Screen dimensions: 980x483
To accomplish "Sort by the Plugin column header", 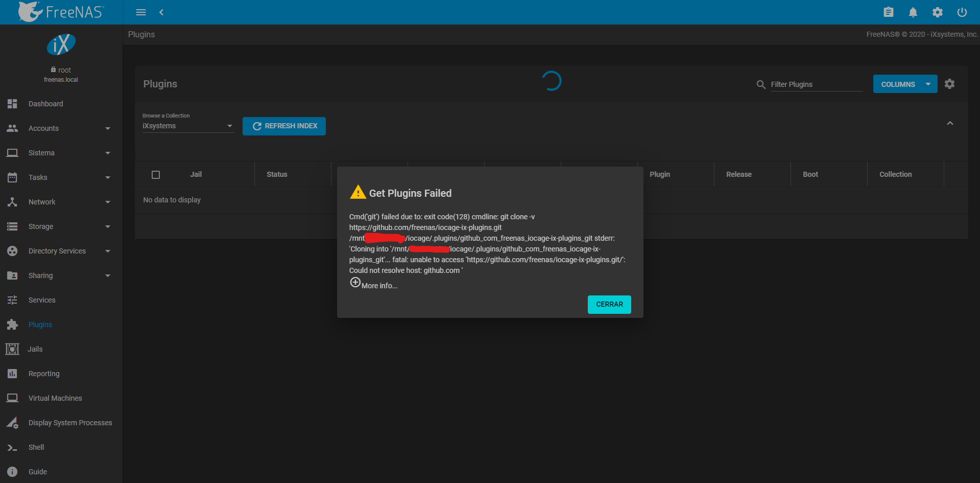I will point(660,175).
